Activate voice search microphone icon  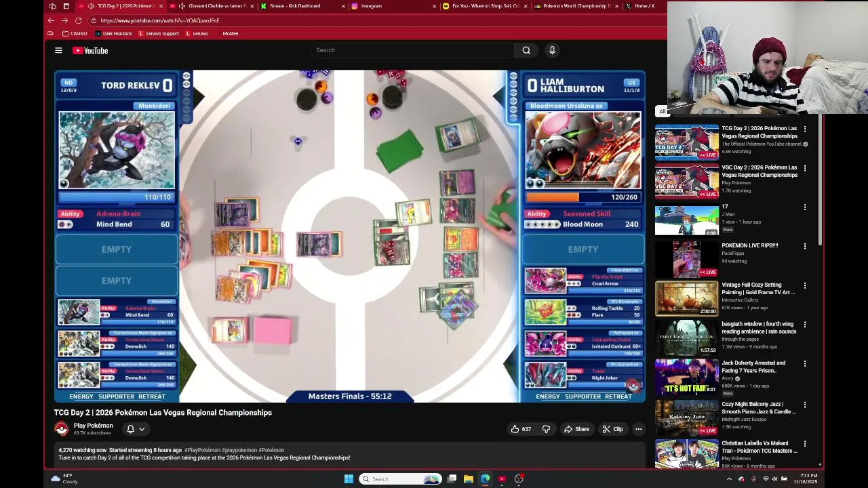[552, 50]
